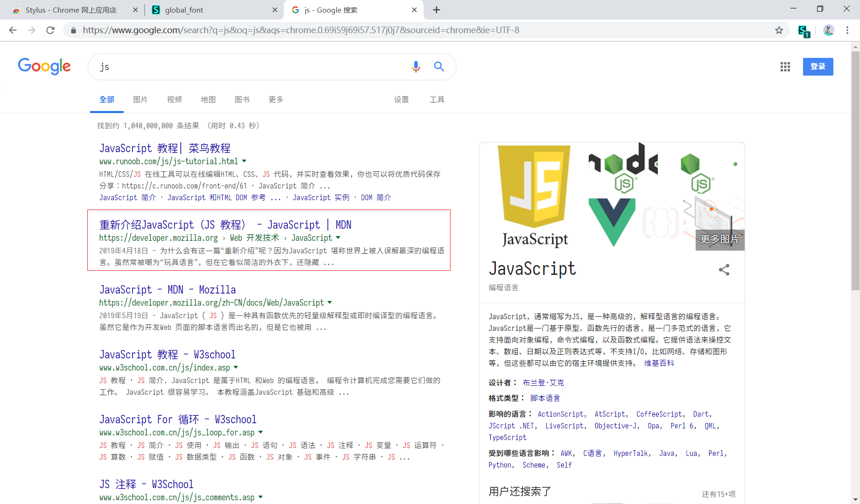
Task: Expand the runoob.com result URL dropdown arrow
Action: (244, 161)
